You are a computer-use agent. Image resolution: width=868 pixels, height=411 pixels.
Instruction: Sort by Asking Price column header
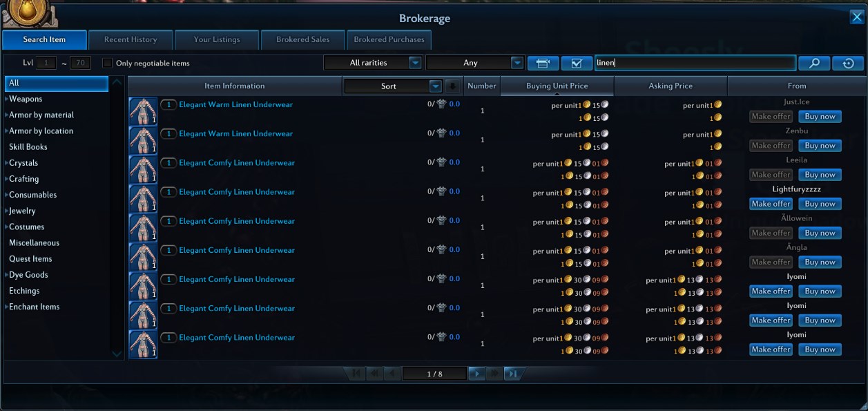[x=671, y=86]
